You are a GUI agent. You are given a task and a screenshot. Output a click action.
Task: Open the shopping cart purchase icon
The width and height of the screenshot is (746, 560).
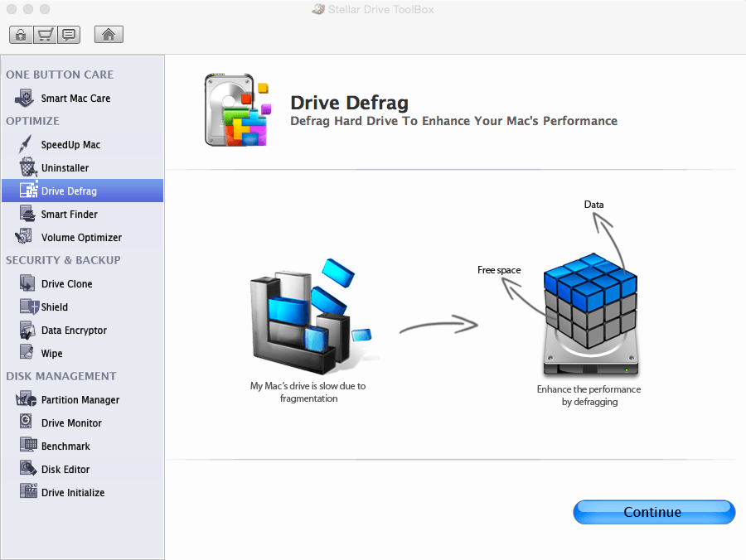[x=45, y=35]
